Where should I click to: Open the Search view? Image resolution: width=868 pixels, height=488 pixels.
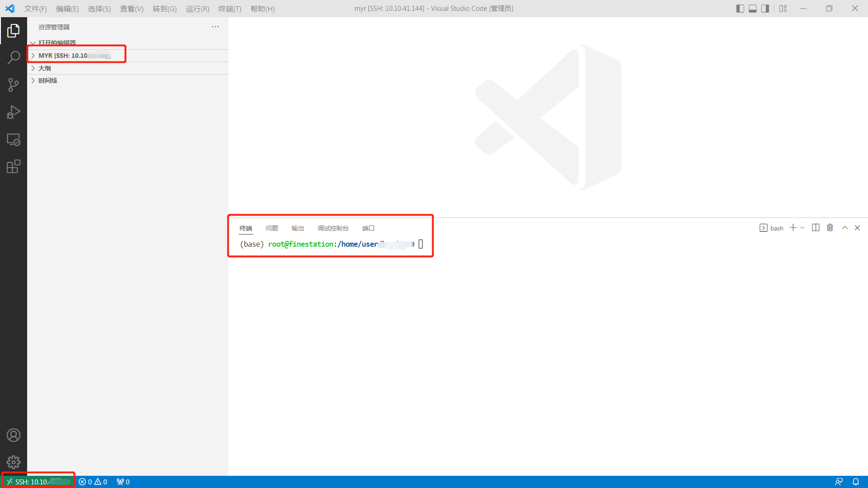coord(14,58)
